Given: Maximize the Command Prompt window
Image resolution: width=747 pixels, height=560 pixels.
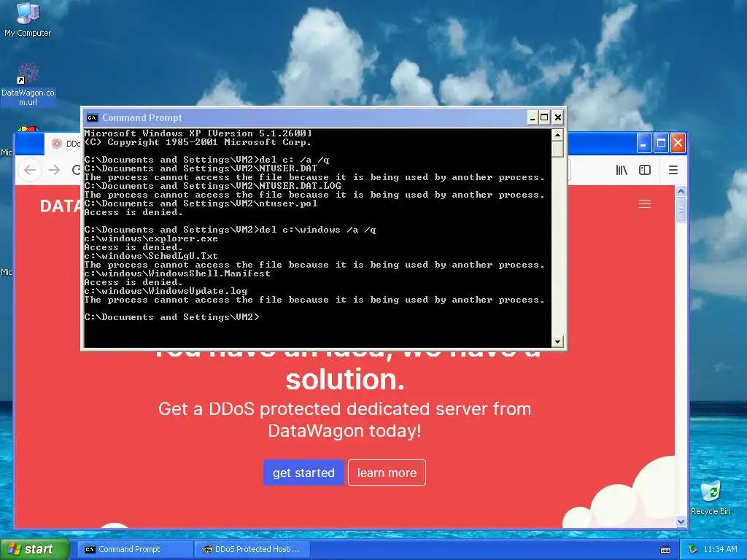Looking at the screenshot, I should [x=544, y=117].
